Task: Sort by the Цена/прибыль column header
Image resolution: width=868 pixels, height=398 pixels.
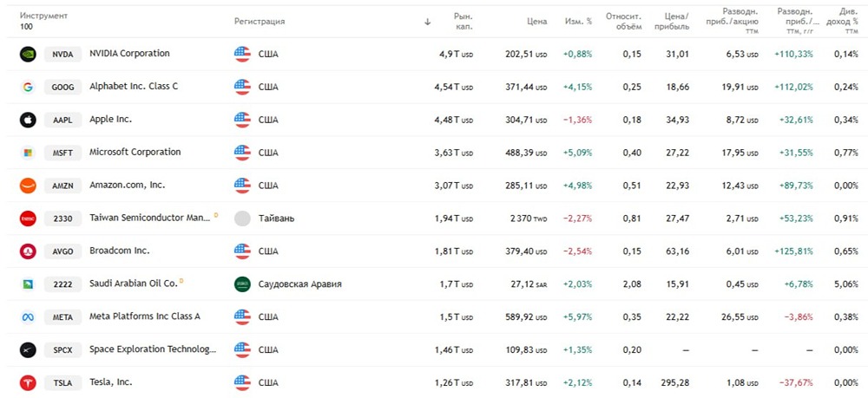Action: click(672, 22)
